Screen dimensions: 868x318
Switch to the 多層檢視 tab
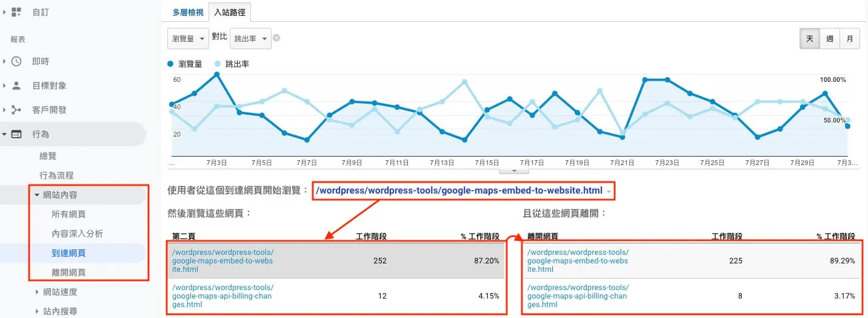[x=188, y=12]
